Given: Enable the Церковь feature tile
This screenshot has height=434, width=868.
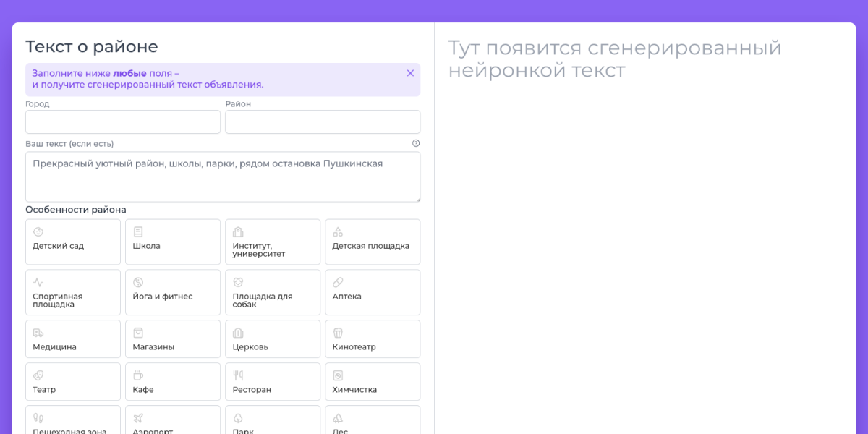Looking at the screenshot, I should coord(272,339).
